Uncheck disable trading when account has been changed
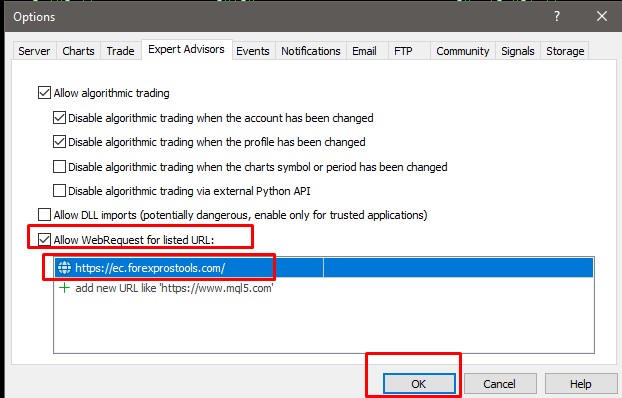 pyautogui.click(x=60, y=118)
